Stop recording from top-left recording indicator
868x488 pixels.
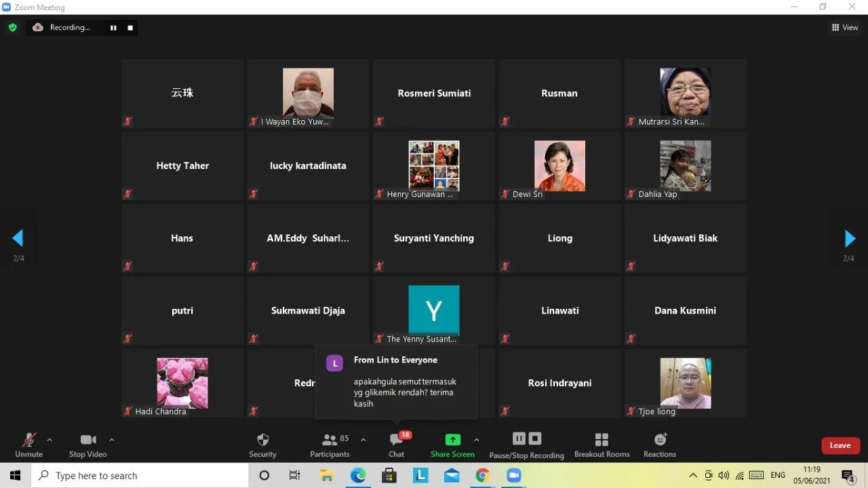[130, 28]
